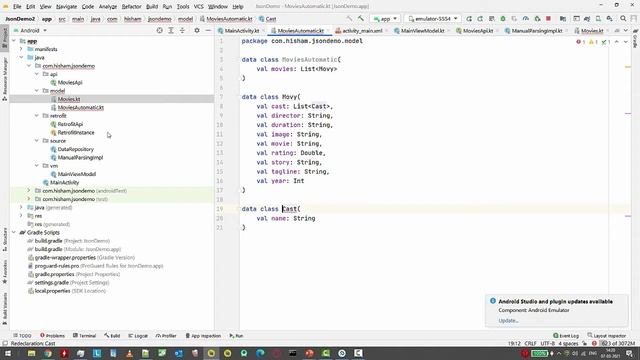This screenshot has width=640, height=360.
Task: Click the Project Structure folder icon
Action: click(x=563, y=19)
